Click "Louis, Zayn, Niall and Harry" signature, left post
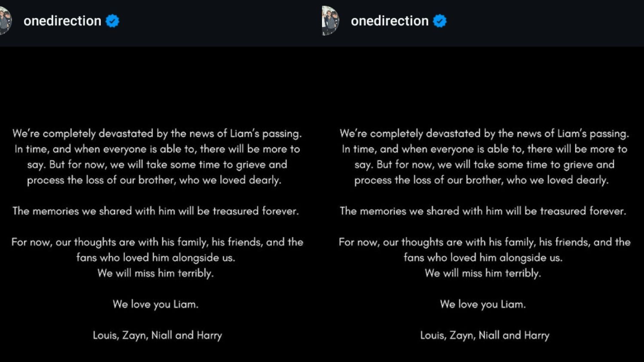 (157, 335)
